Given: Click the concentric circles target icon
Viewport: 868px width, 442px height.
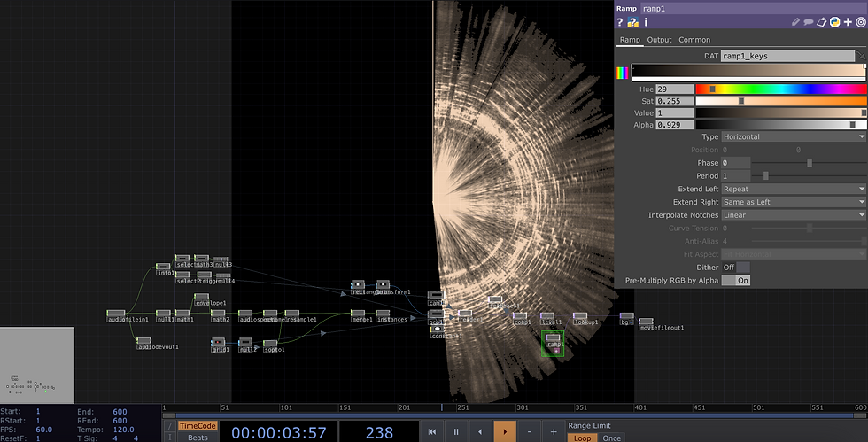Looking at the screenshot, I should tap(861, 22).
